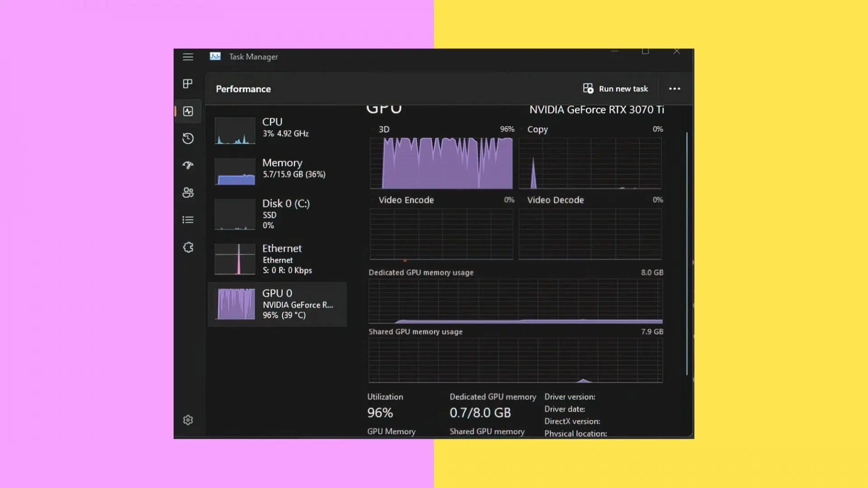Click the Memory usage thumbnail graph
868x488 pixels.
(x=235, y=171)
